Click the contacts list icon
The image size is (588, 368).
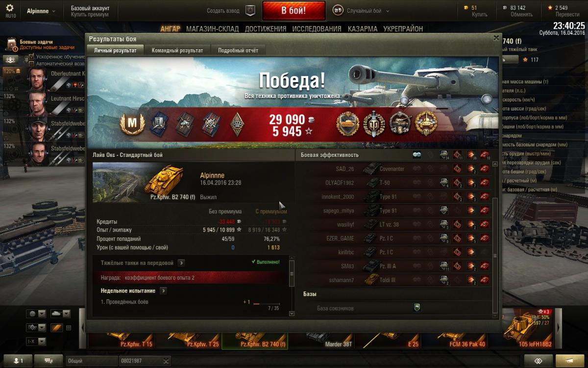coord(18,361)
